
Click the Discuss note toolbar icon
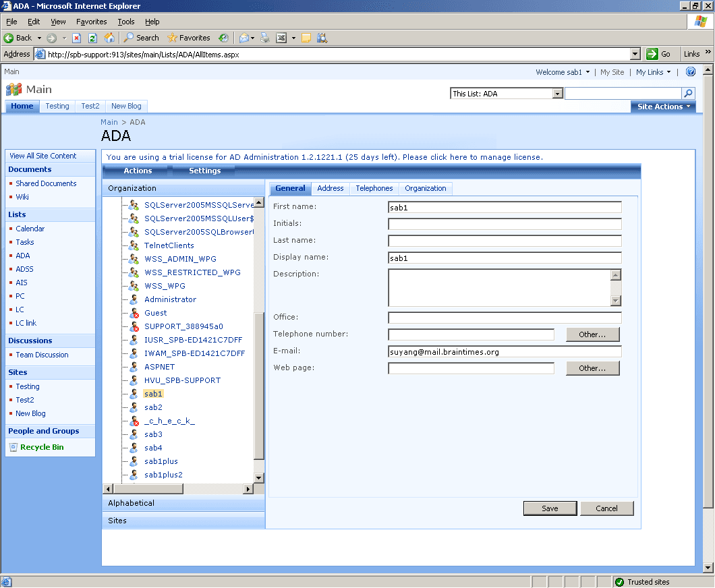[x=306, y=38]
